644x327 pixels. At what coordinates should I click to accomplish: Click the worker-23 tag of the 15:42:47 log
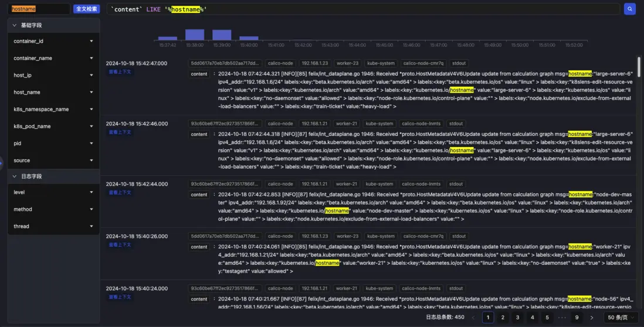click(347, 63)
